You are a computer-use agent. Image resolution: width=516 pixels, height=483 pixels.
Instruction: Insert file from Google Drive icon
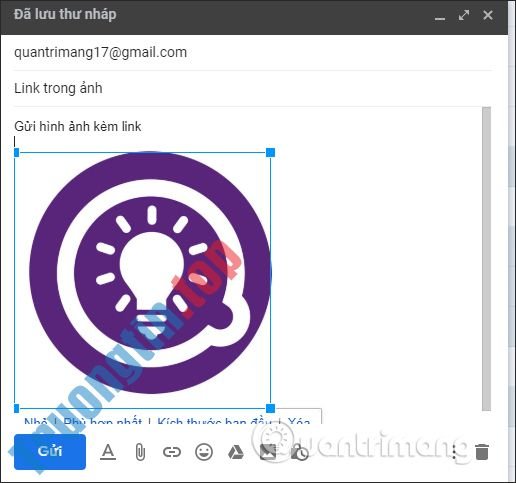tap(236, 452)
